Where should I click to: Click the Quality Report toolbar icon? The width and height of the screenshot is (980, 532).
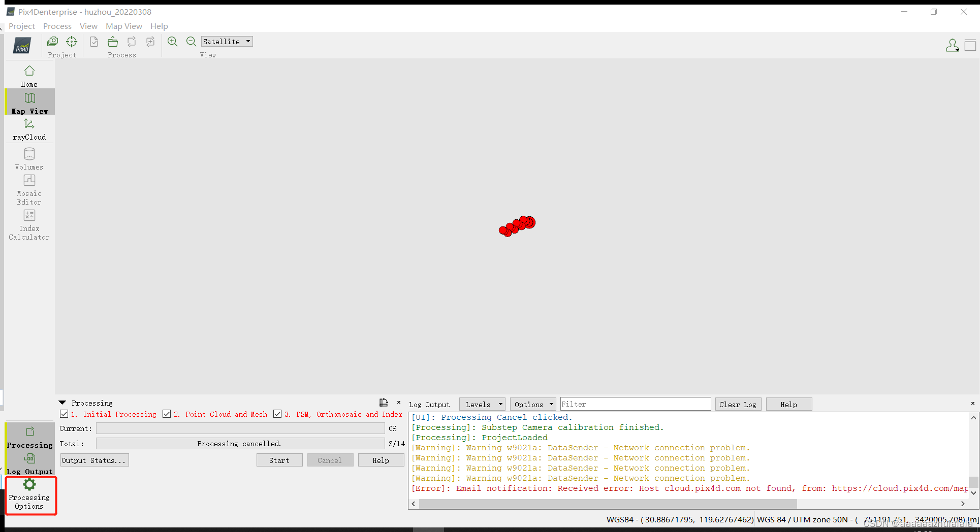pyautogui.click(x=94, y=42)
